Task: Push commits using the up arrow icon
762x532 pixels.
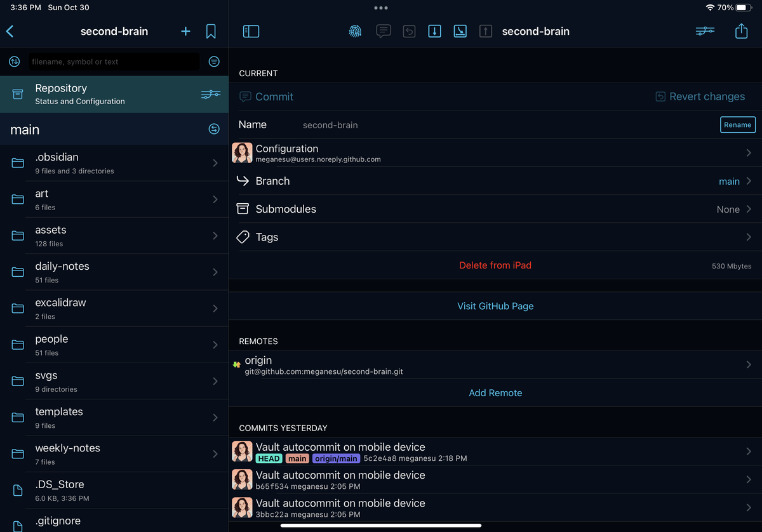Action: tap(485, 30)
